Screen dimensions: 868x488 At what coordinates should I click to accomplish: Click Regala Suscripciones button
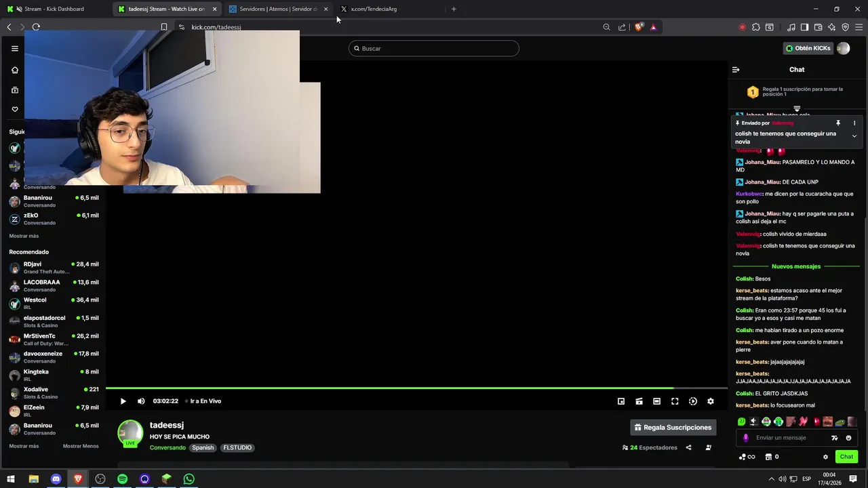[673, 428]
